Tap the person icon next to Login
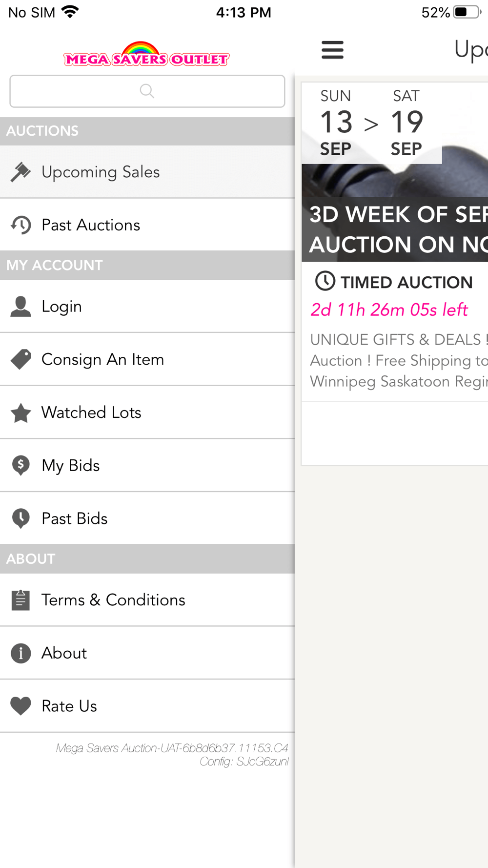This screenshot has width=488, height=868. pos(20,307)
